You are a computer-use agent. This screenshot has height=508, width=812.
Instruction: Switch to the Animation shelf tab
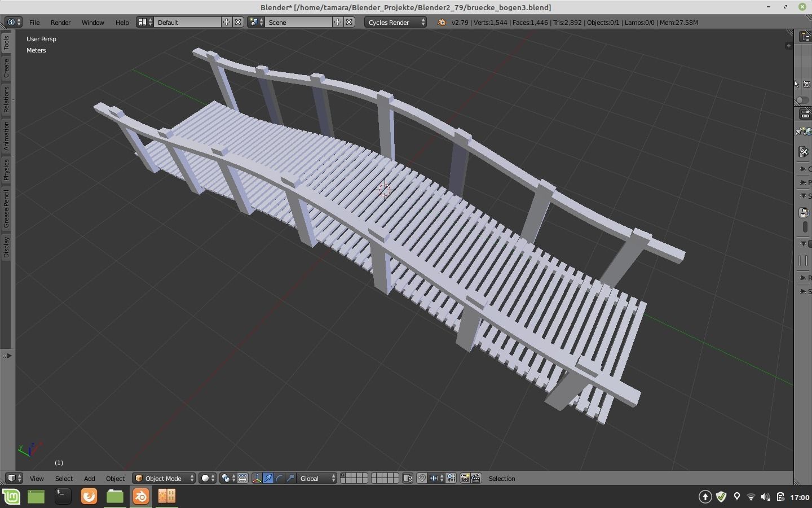pyautogui.click(x=6, y=135)
